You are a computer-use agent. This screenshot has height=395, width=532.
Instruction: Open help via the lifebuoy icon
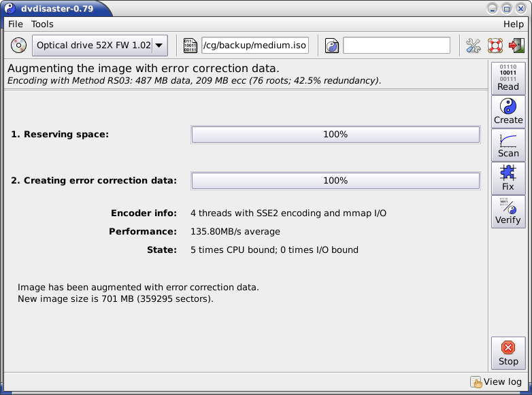[495, 46]
